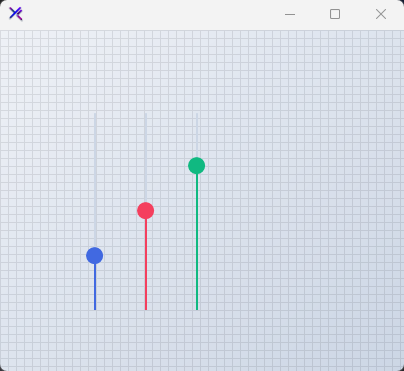The height and width of the screenshot is (371, 404).
Task: Click the blue slider handle
Action: [x=95, y=256]
